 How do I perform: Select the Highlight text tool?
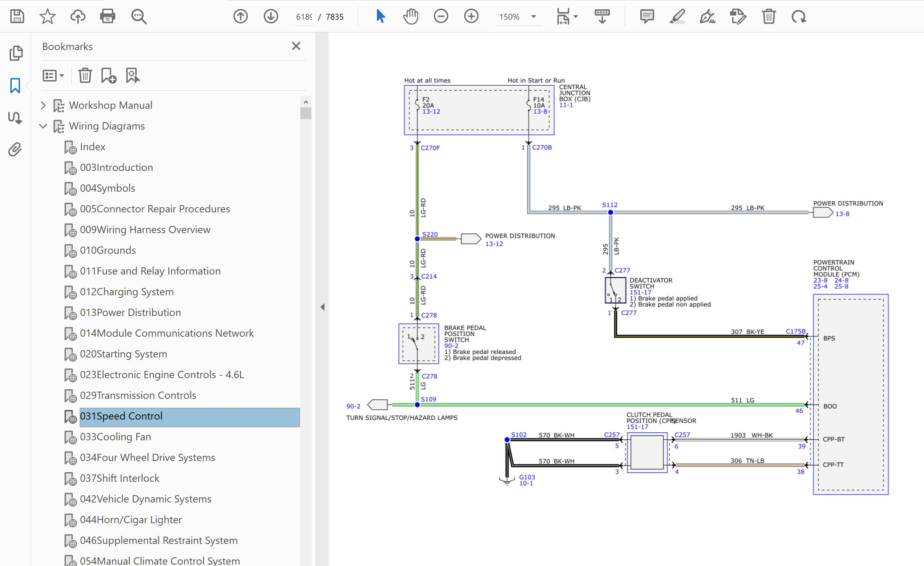(677, 17)
